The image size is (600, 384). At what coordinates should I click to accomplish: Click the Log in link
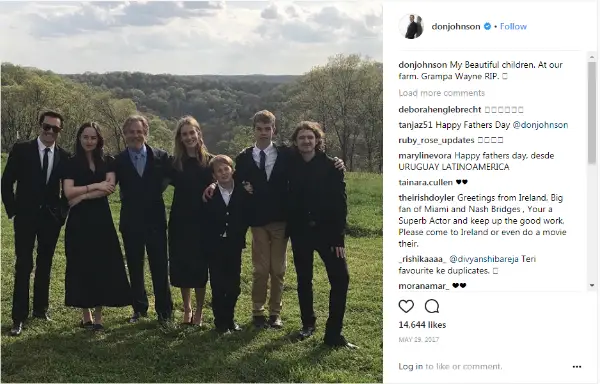point(411,366)
